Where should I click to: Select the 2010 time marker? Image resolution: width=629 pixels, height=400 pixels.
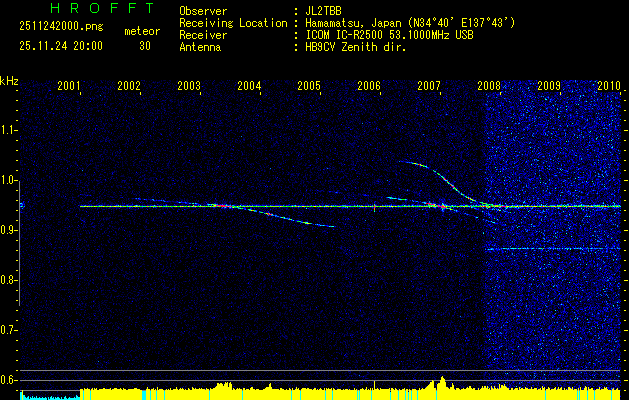tap(609, 87)
